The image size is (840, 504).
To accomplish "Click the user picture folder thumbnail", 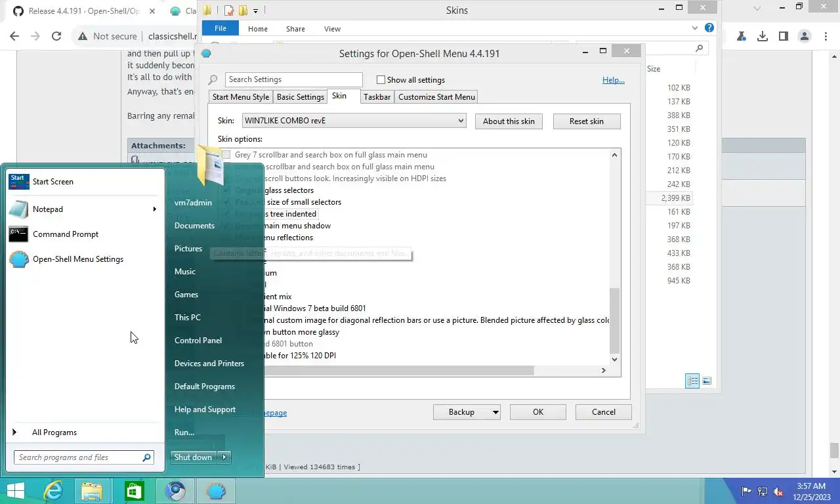I will 211,167.
